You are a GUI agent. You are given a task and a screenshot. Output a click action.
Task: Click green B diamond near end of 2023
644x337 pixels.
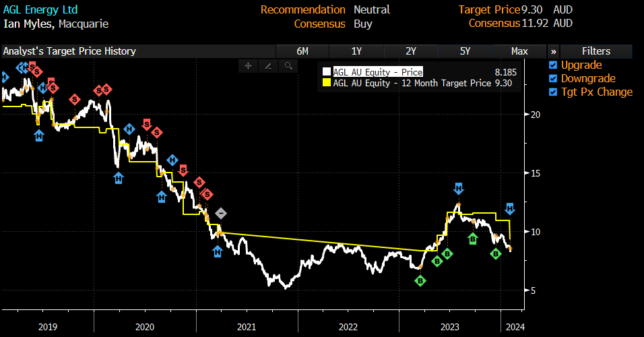coord(496,254)
